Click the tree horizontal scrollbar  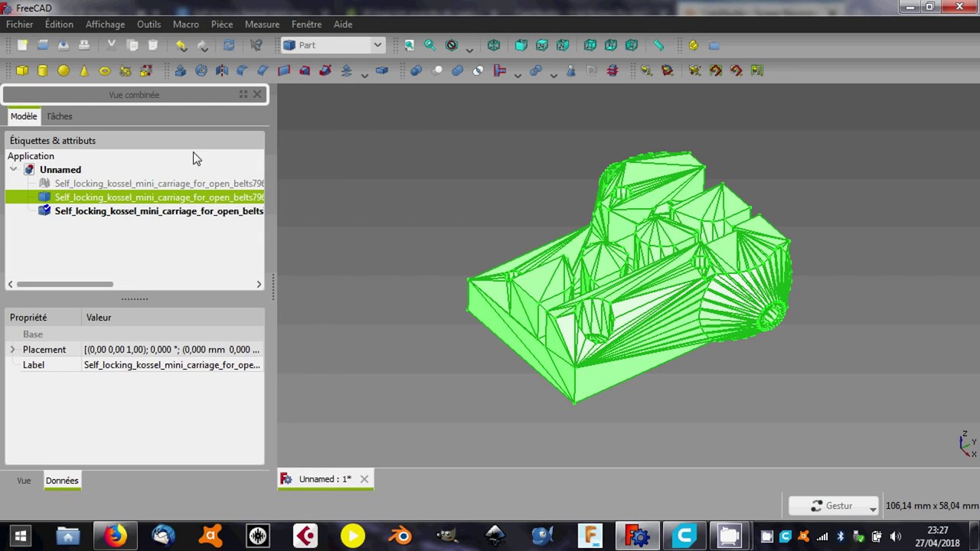(x=64, y=284)
